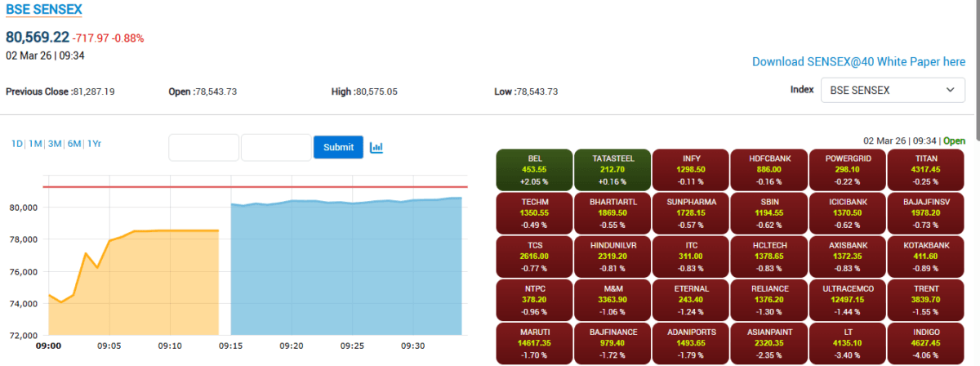The width and height of the screenshot is (980, 366).
Task: Show the 6M chart period
Action: point(74,144)
